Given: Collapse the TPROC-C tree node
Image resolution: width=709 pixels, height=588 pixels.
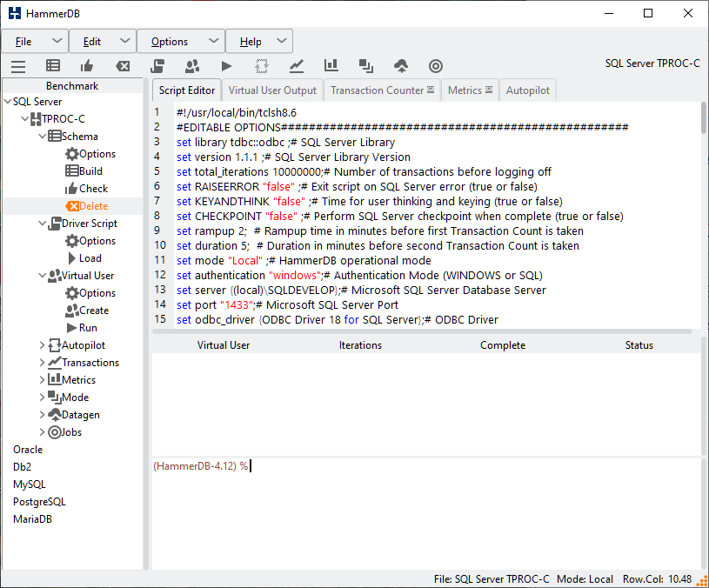Looking at the screenshot, I should (25, 119).
